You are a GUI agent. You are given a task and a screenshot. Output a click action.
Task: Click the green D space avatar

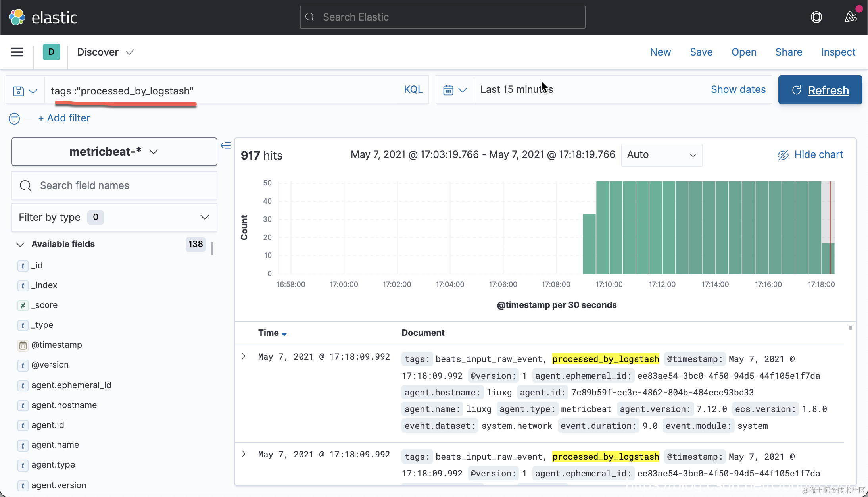click(51, 52)
